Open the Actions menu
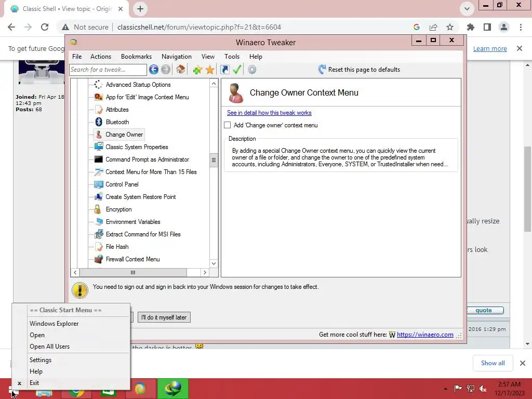532x399 pixels. (101, 57)
